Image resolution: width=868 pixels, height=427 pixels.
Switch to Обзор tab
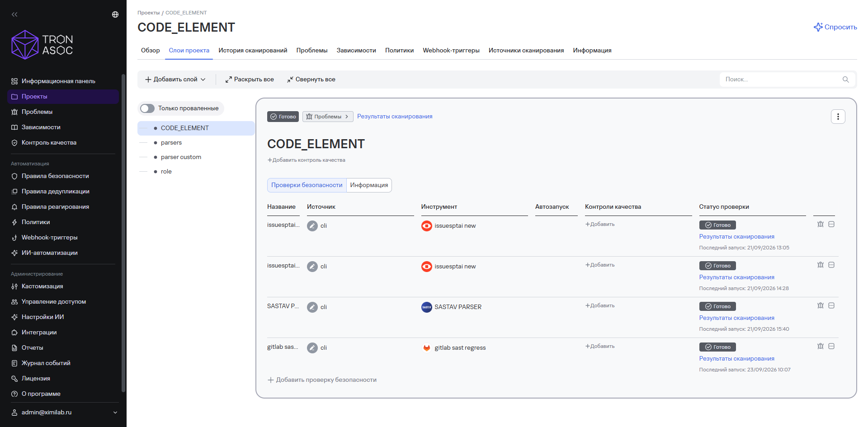pos(151,51)
